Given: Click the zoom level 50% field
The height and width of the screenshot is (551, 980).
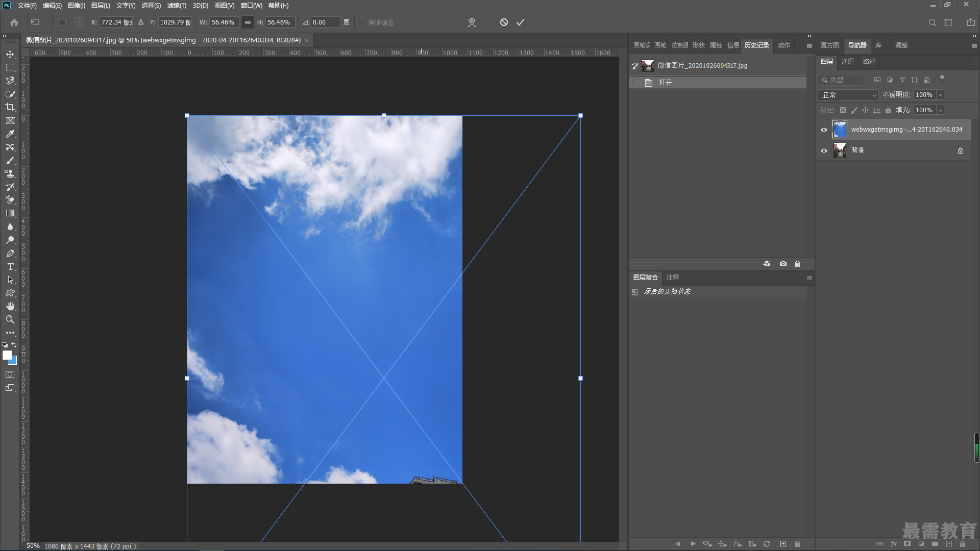Looking at the screenshot, I should tap(33, 546).
